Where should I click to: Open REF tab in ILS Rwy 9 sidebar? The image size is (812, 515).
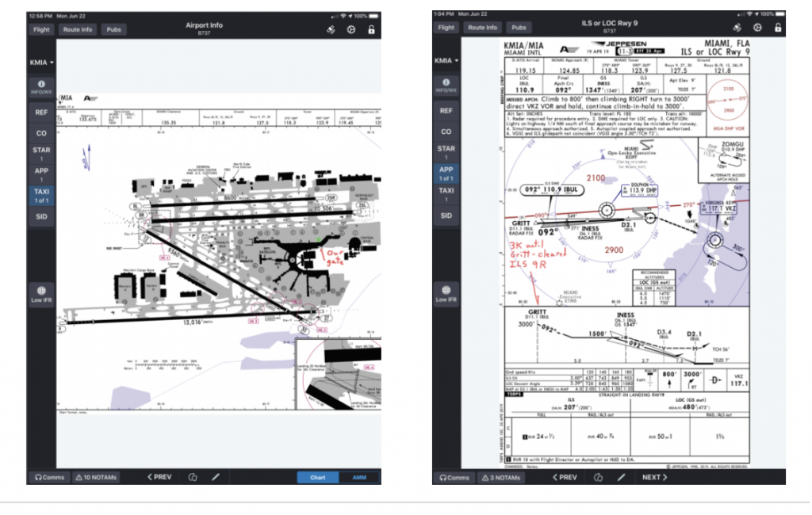click(446, 111)
